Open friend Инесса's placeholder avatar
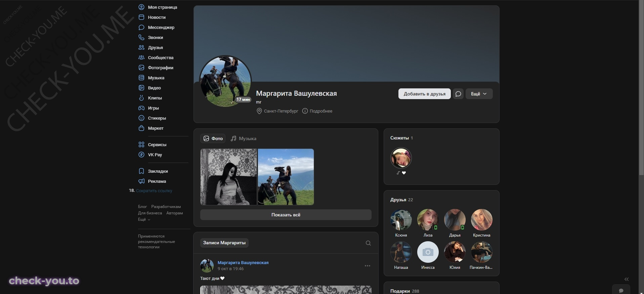644x294 pixels. click(x=428, y=252)
